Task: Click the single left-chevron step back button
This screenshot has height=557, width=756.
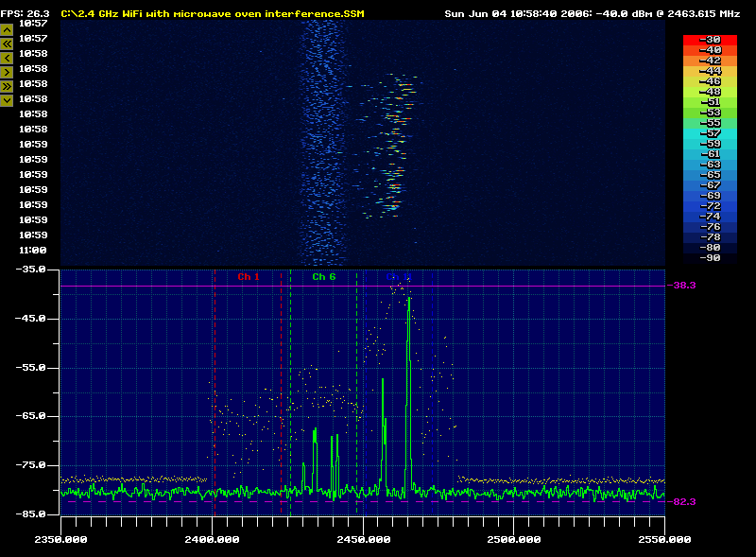Action: [x=7, y=59]
